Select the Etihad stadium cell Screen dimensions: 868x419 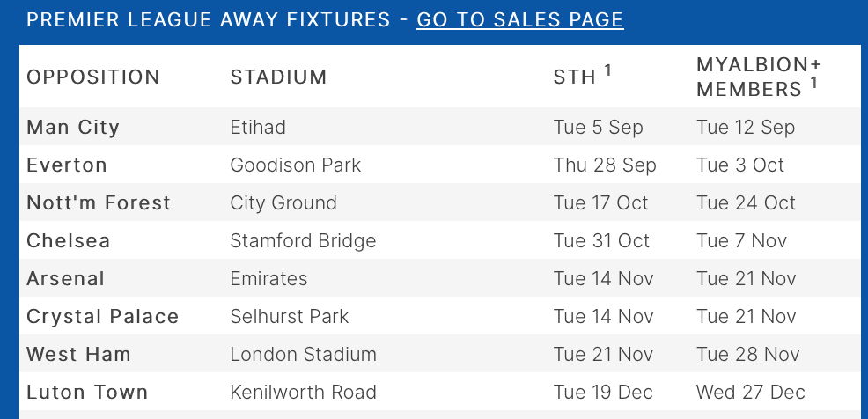pyautogui.click(x=258, y=128)
